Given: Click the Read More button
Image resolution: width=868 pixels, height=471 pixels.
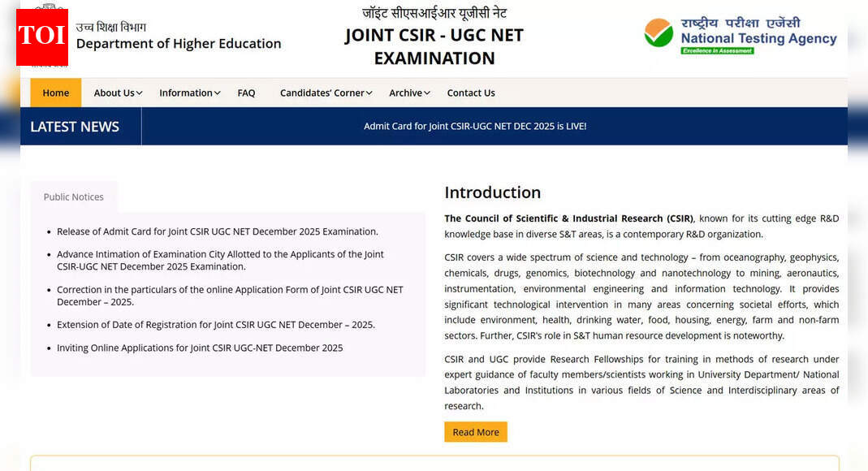Looking at the screenshot, I should (x=476, y=432).
